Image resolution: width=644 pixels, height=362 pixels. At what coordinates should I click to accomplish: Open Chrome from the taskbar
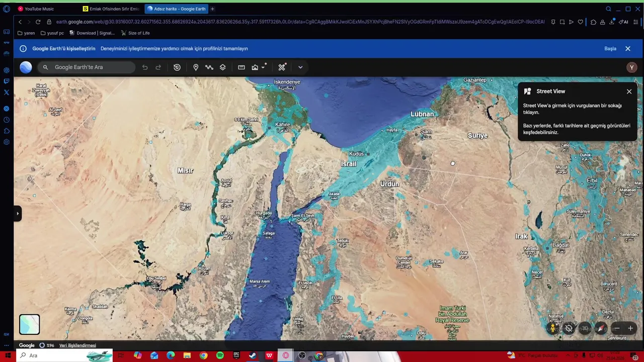[203, 355]
